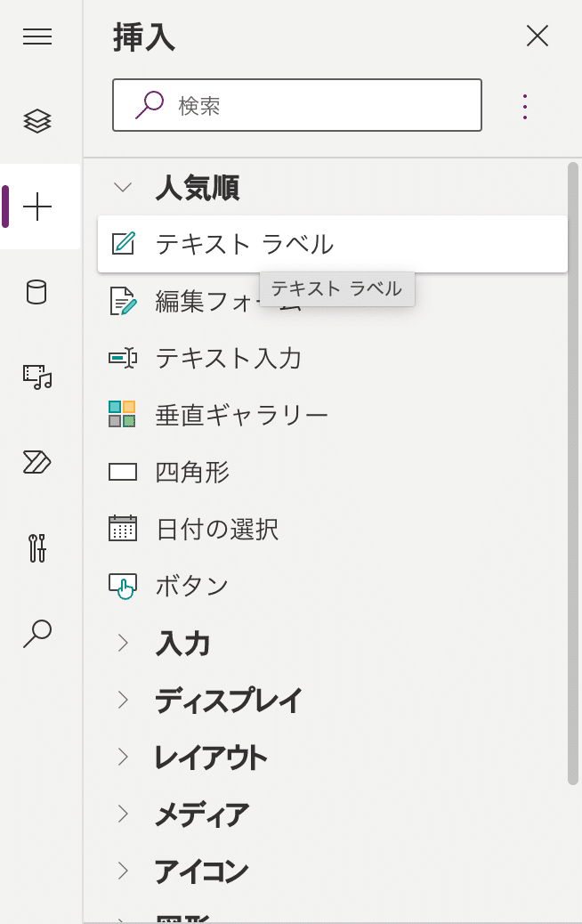Insert a テキスト ラベル control
The width and height of the screenshot is (582, 924).
(244, 244)
